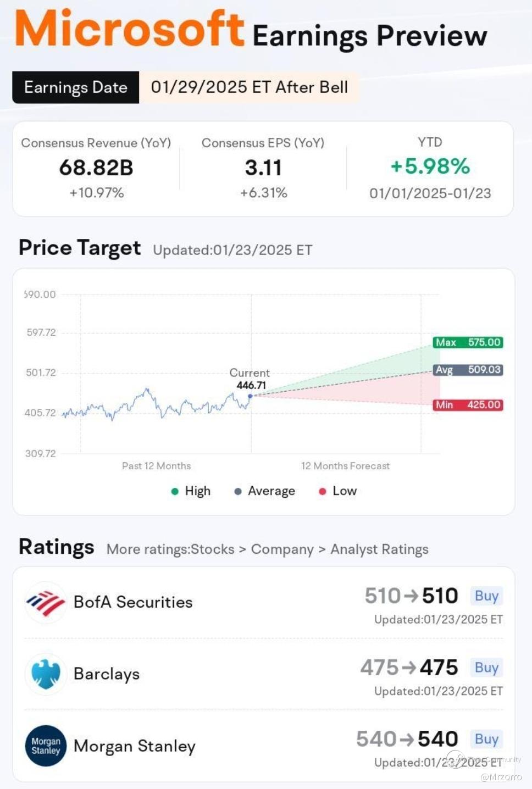Select the Max 575.00 price label
The width and height of the screenshot is (532, 789).
[x=468, y=342]
